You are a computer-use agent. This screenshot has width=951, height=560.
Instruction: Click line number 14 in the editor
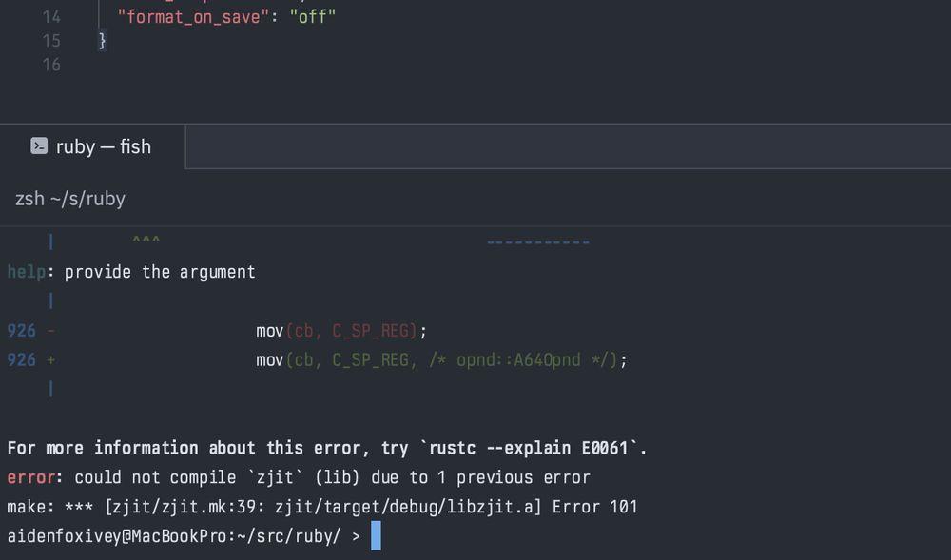click(52, 16)
